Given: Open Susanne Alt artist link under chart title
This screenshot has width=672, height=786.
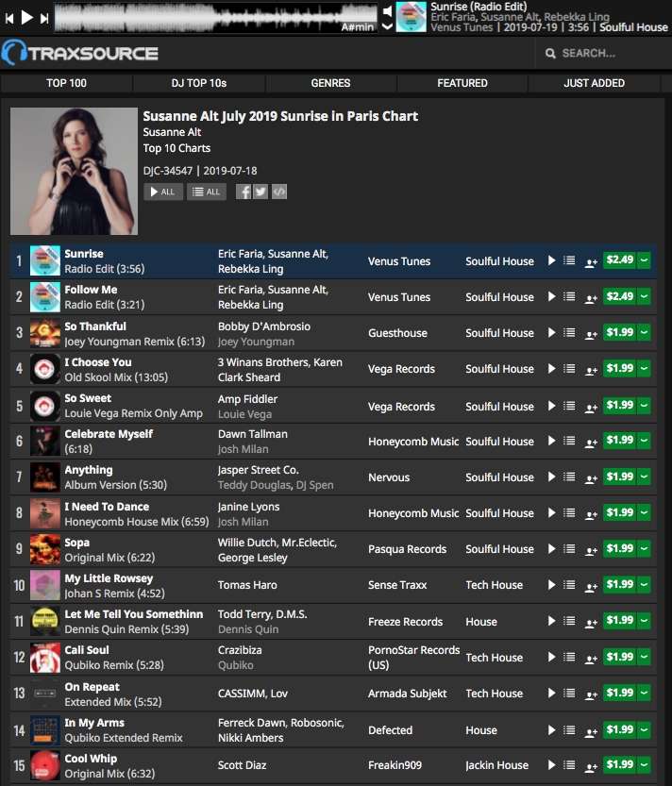Looking at the screenshot, I should (172, 132).
